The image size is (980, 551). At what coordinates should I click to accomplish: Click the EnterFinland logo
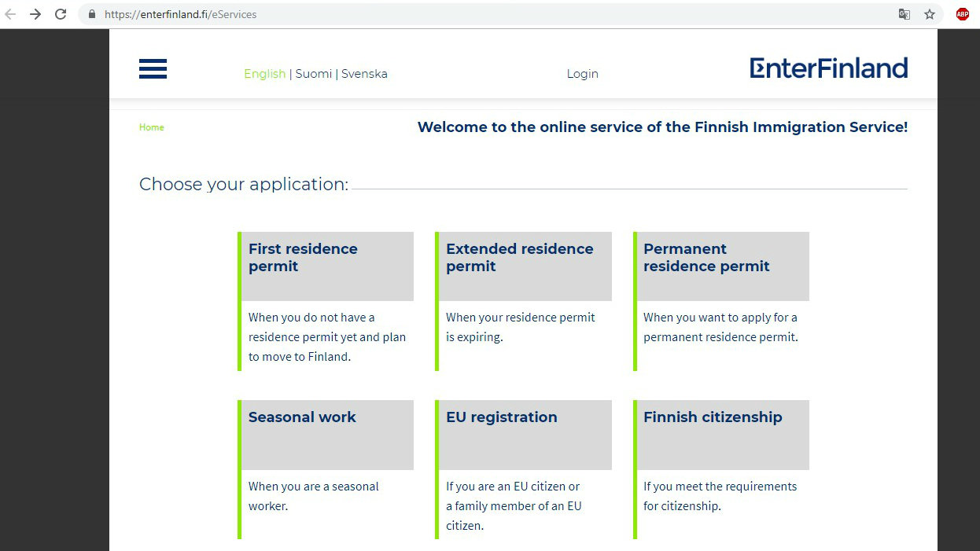[x=828, y=68]
